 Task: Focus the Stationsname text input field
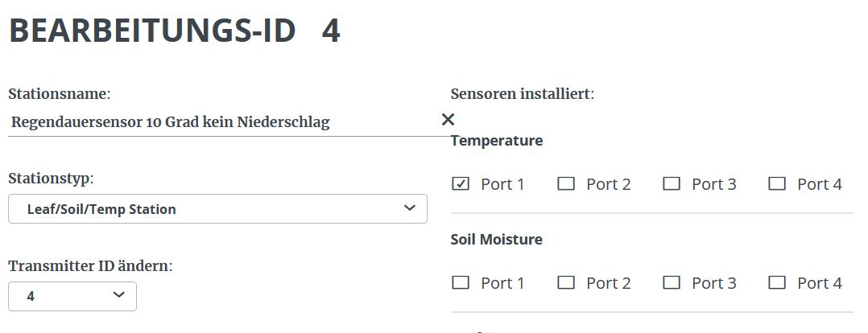tap(217, 122)
